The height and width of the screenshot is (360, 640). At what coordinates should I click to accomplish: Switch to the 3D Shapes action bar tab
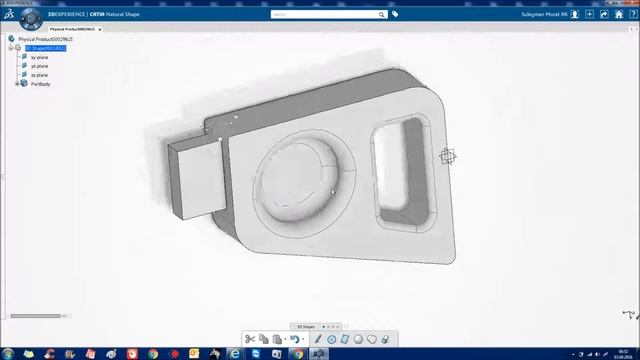[x=306, y=327]
